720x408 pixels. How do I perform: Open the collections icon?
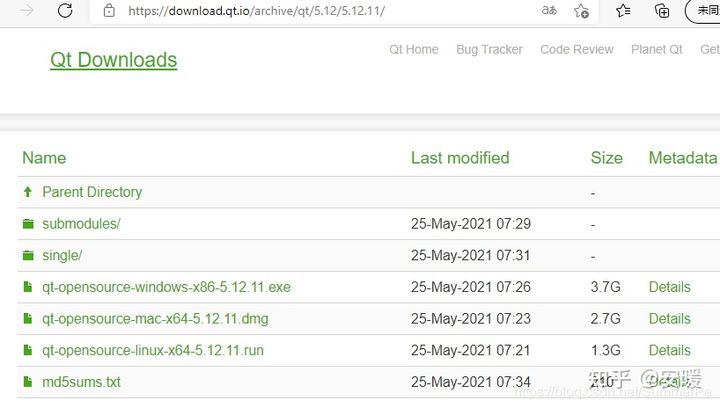pos(662,11)
